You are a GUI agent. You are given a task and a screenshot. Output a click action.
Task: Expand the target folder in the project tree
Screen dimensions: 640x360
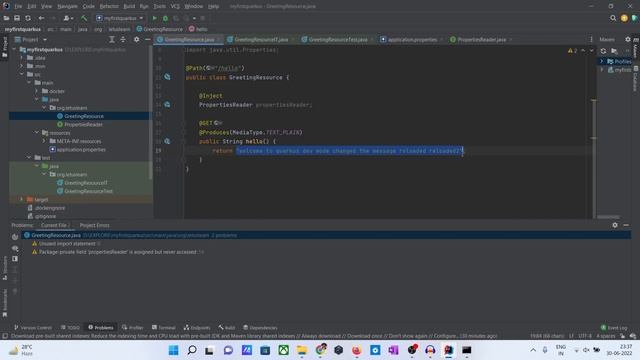22,199
